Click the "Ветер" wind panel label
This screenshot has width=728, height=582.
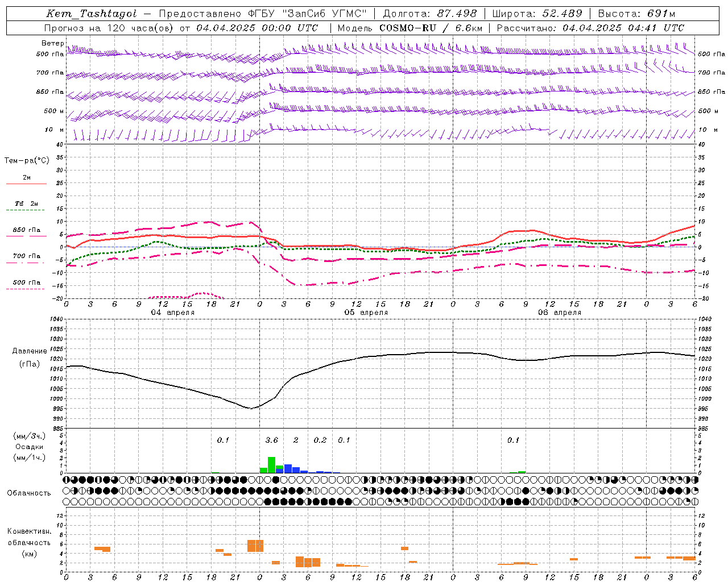pyautogui.click(x=52, y=43)
